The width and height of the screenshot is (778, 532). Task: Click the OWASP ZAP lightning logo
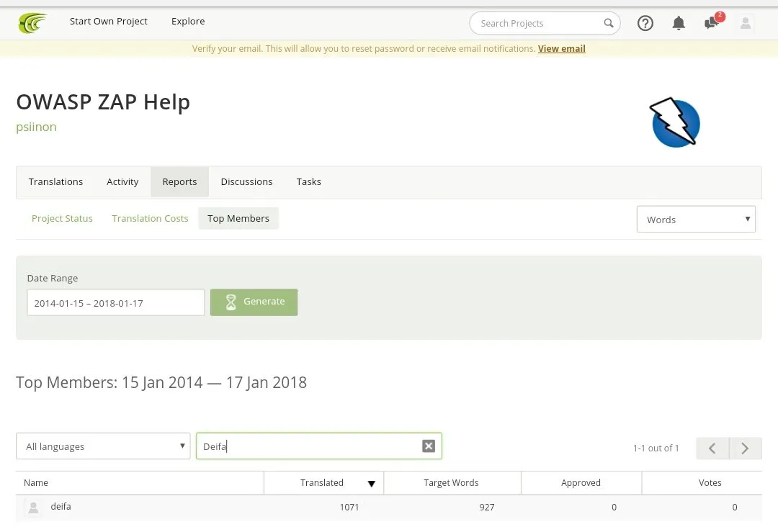click(675, 122)
